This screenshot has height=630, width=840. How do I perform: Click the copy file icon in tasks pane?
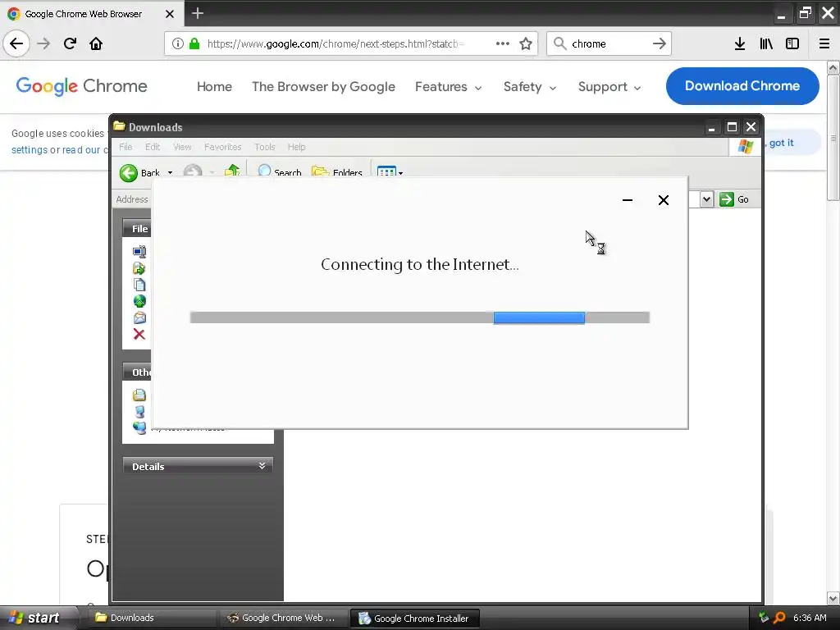coord(139,285)
